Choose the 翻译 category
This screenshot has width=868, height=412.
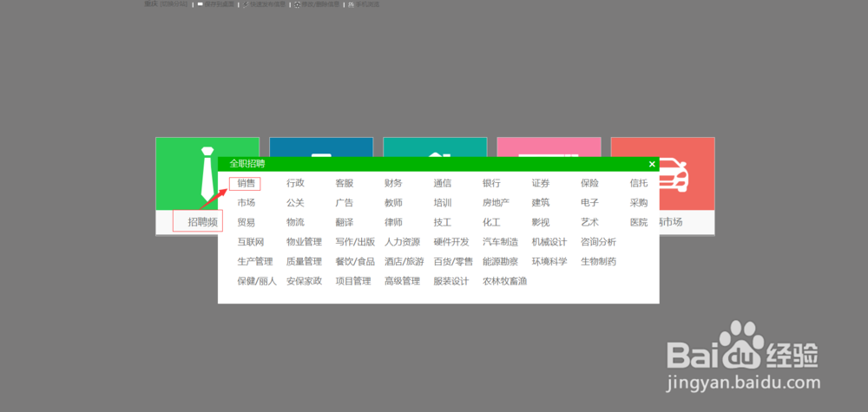(345, 222)
